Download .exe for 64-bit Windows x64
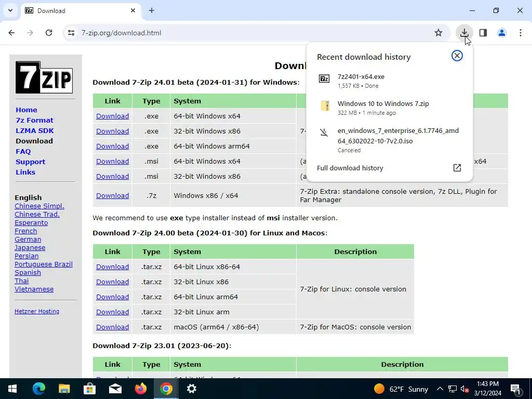 pos(112,116)
